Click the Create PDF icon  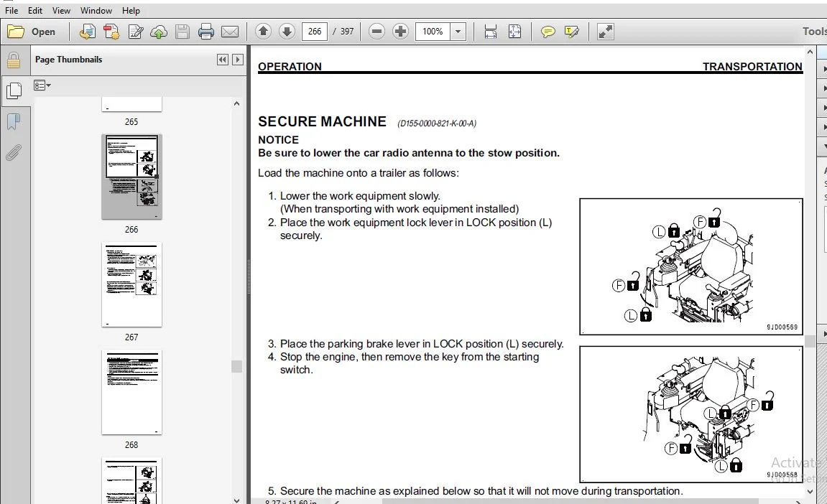[88, 32]
